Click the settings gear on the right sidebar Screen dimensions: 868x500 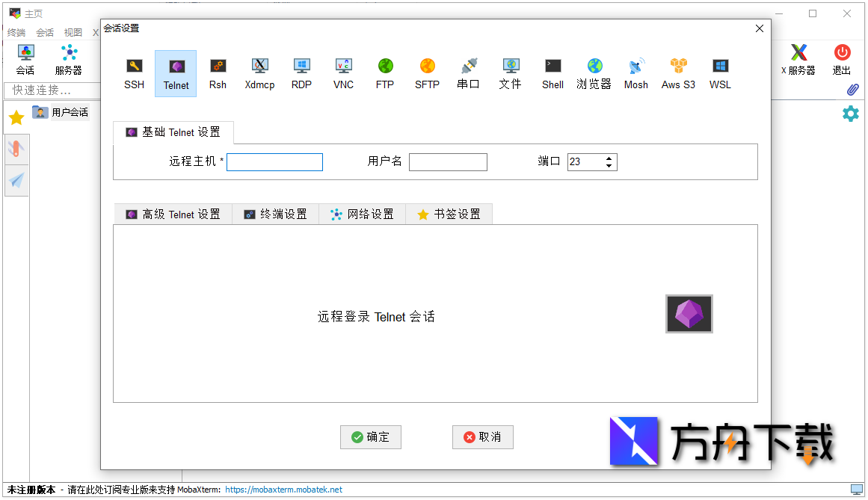coord(851,114)
